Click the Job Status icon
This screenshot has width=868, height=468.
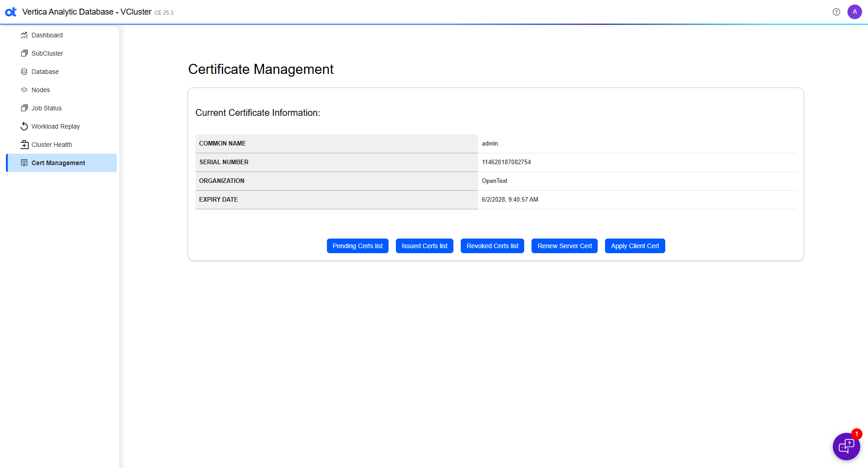[24, 108]
